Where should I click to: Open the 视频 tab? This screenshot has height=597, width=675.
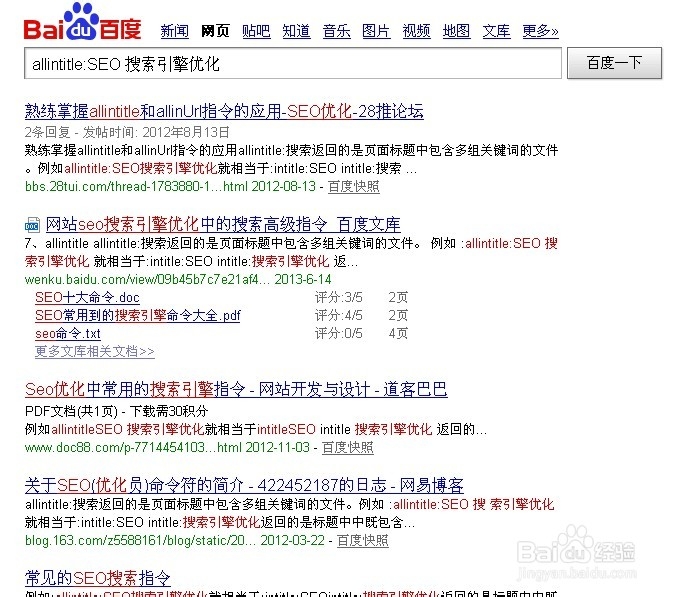coord(416,31)
